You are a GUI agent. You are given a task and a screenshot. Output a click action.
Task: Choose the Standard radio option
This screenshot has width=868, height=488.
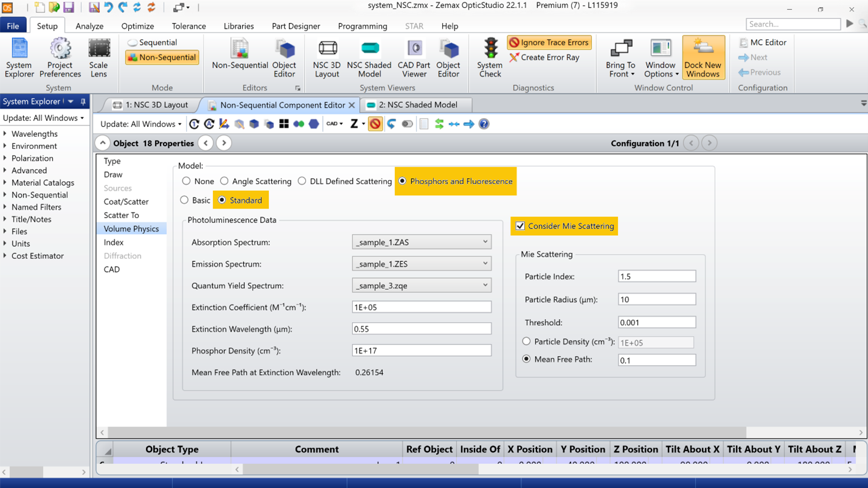pyautogui.click(x=222, y=200)
